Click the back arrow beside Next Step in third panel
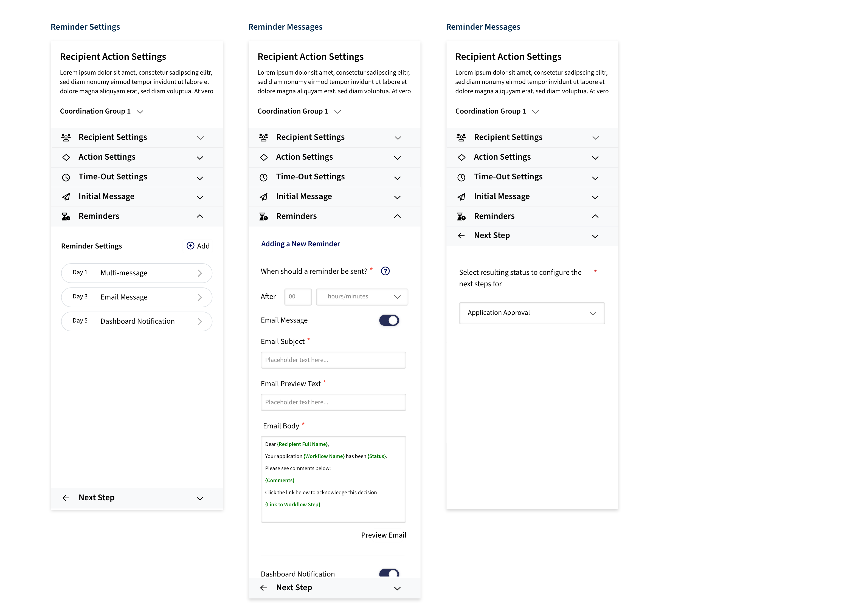This screenshot has height=616, width=867. (461, 236)
